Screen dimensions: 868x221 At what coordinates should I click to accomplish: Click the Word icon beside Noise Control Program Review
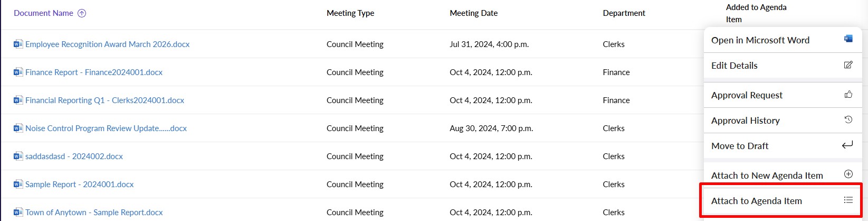18,128
